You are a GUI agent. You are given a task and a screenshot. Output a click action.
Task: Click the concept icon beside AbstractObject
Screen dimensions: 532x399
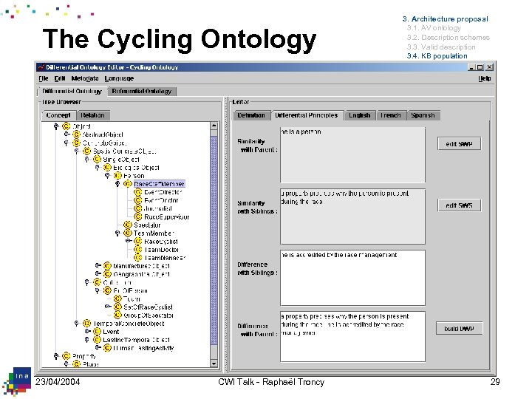click(x=77, y=134)
